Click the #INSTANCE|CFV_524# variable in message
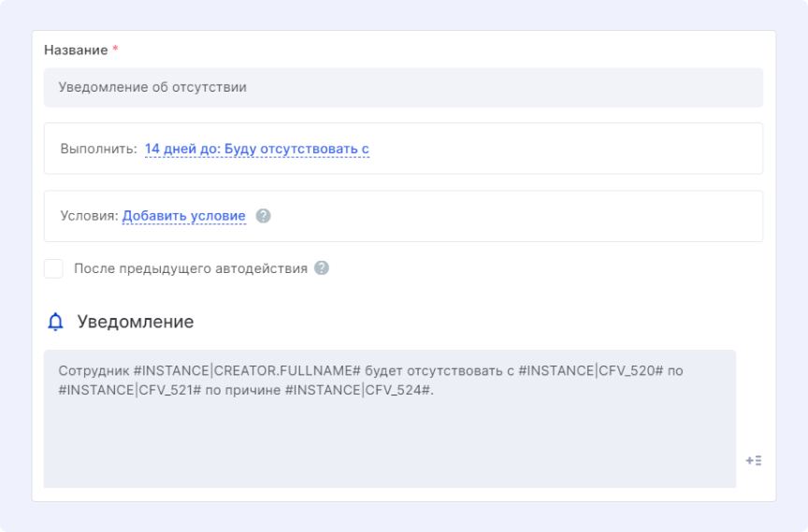This screenshot has height=532, width=808. [362, 391]
